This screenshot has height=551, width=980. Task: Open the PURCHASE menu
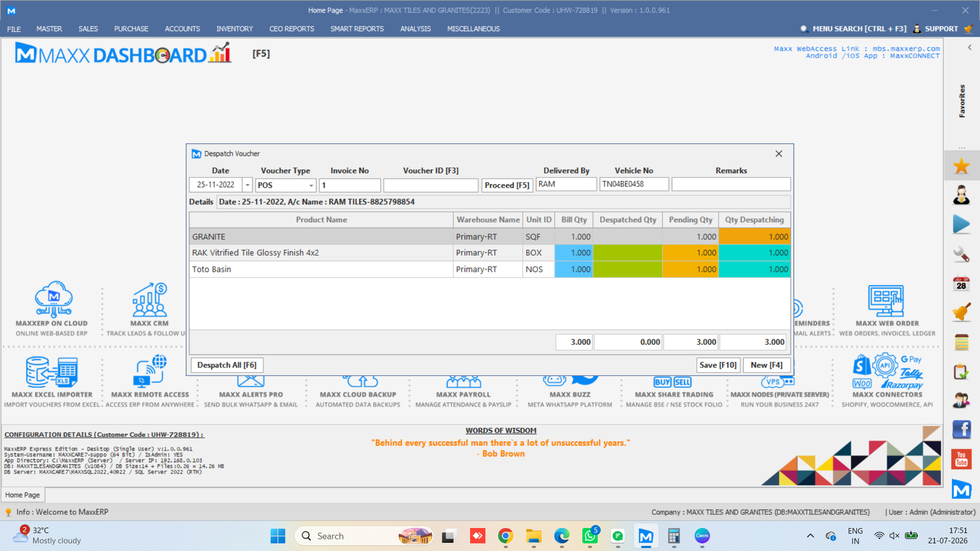(131, 29)
